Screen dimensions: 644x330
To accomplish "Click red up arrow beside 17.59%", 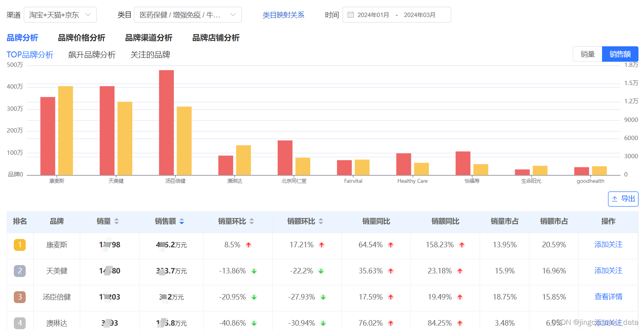I will (x=391, y=297).
